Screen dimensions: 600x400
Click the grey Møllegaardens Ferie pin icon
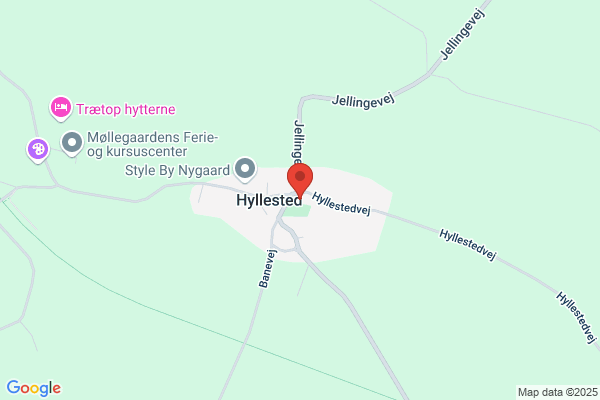tap(72, 144)
